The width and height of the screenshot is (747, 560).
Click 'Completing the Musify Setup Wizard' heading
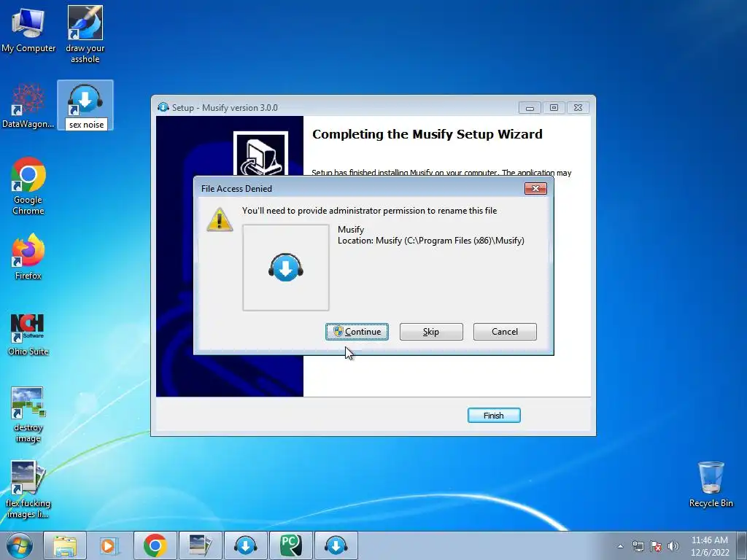[x=427, y=134]
